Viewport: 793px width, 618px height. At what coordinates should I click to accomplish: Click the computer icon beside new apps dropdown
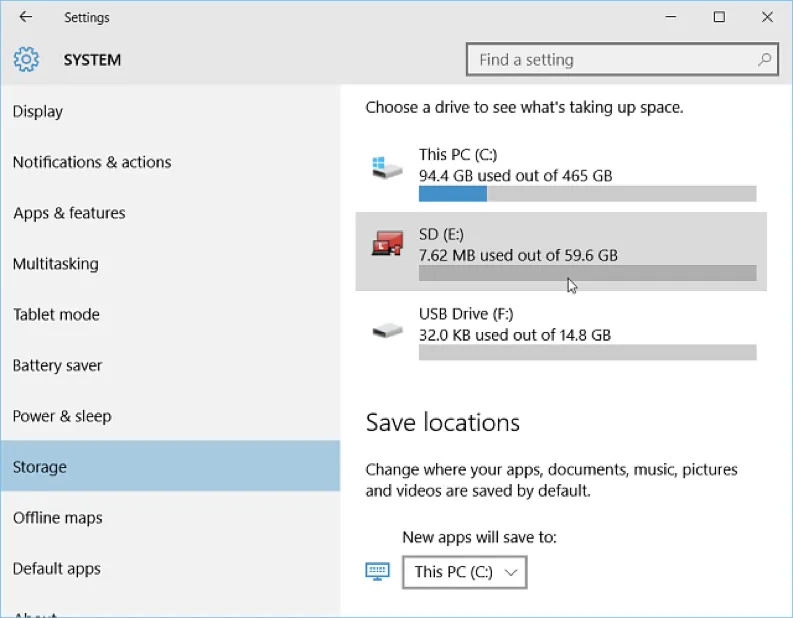(x=377, y=572)
